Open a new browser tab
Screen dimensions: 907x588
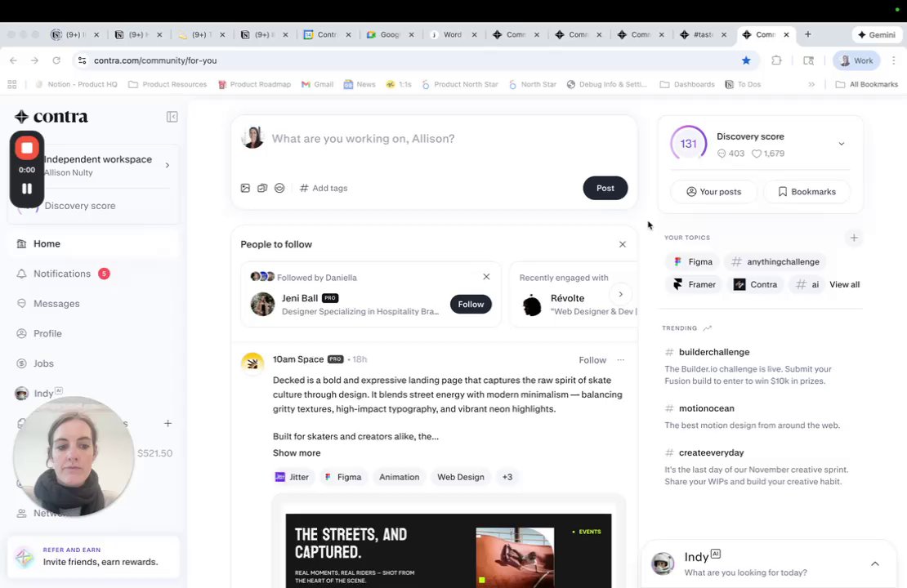tap(807, 34)
